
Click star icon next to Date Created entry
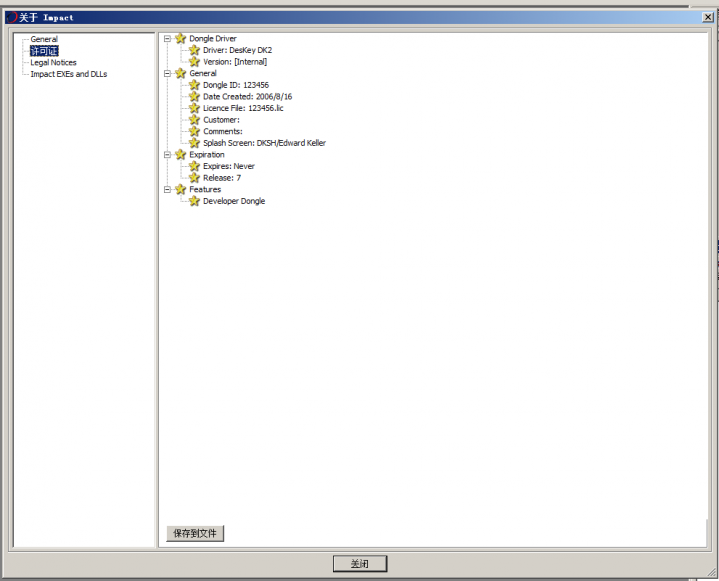coord(194,97)
